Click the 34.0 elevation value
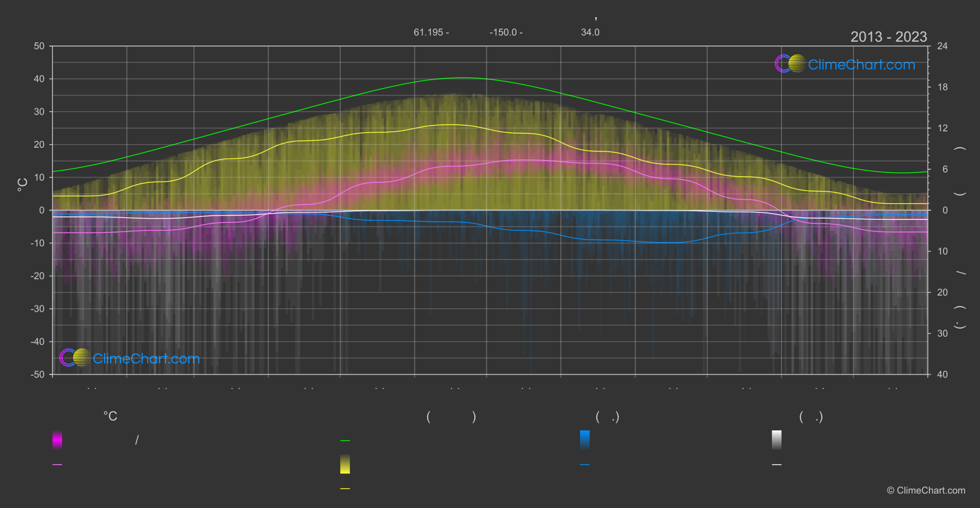 (x=590, y=32)
